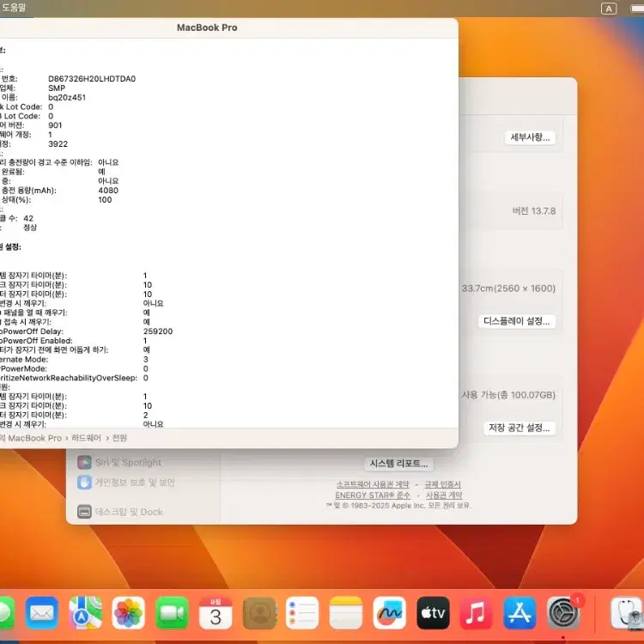Screen dimensions: 644x644
Task: Open the 소프트웨어 사용권 계약 link
Action: 373,484
